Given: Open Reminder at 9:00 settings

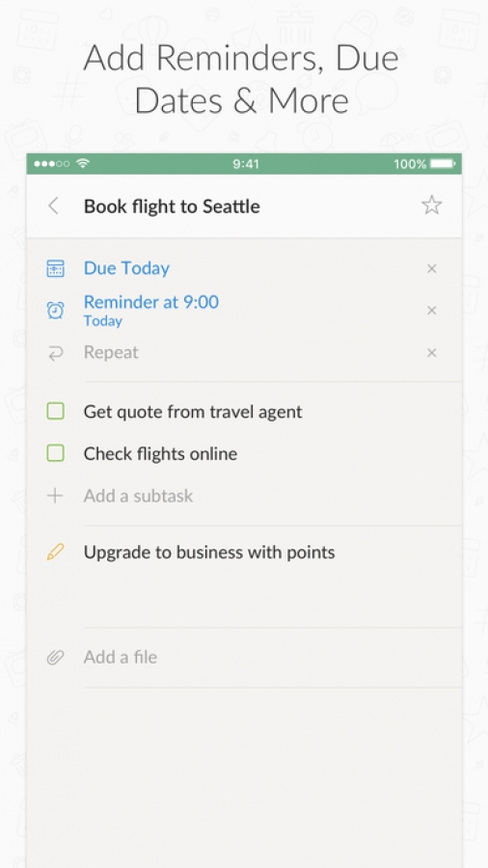Looking at the screenshot, I should tap(151, 310).
